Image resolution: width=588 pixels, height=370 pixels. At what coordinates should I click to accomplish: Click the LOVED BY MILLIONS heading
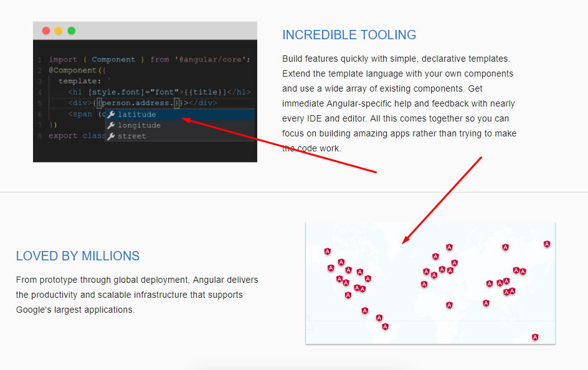[x=77, y=256]
